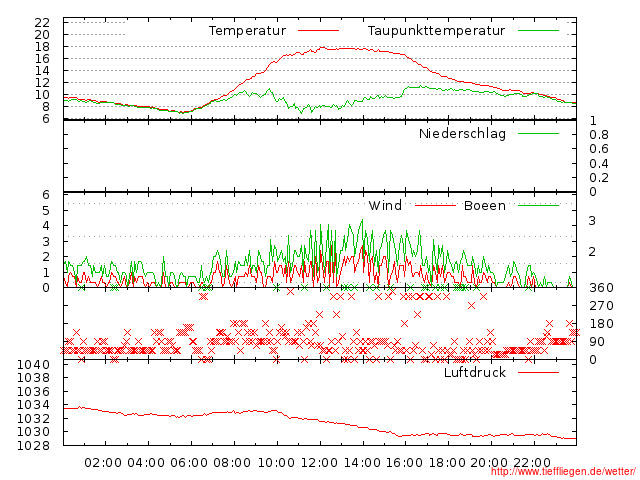Click the Taupunkttemperatur legend label
This screenshot has width=640, height=480.
[436, 31]
